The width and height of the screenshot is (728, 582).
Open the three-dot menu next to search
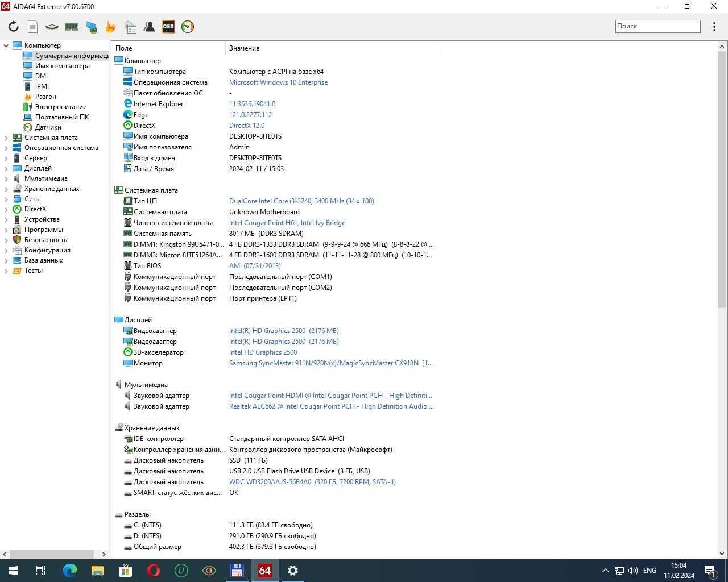point(714,27)
